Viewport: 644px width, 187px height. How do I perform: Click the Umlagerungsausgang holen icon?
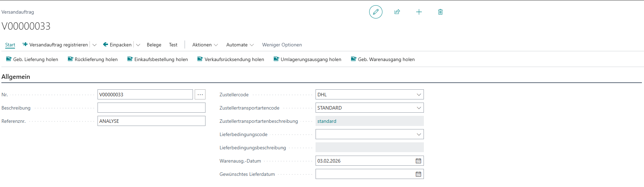click(x=276, y=59)
